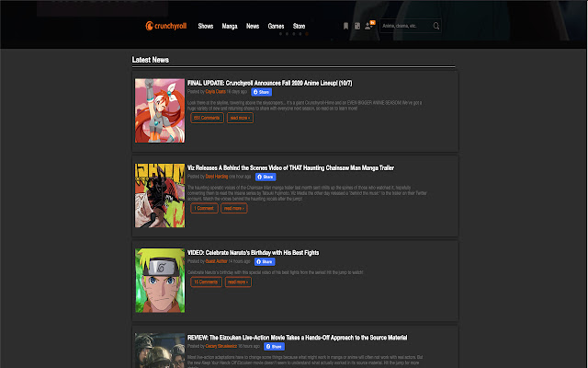Image resolution: width=588 pixels, height=368 pixels.
Task: Open the News menu
Action: 253,26
